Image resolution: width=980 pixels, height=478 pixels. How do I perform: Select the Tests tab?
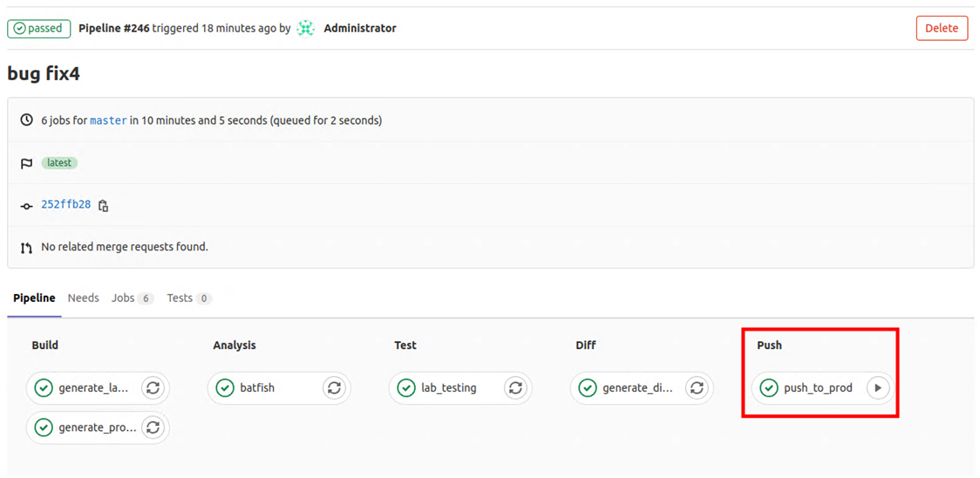pyautogui.click(x=188, y=298)
